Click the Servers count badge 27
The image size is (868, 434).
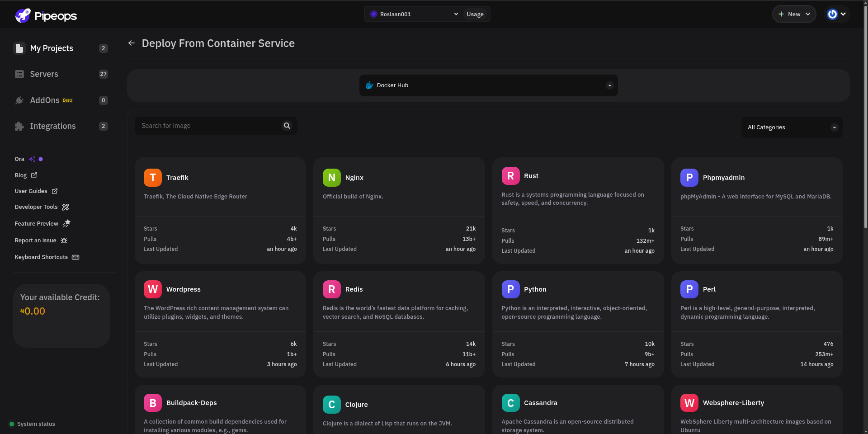click(x=104, y=74)
